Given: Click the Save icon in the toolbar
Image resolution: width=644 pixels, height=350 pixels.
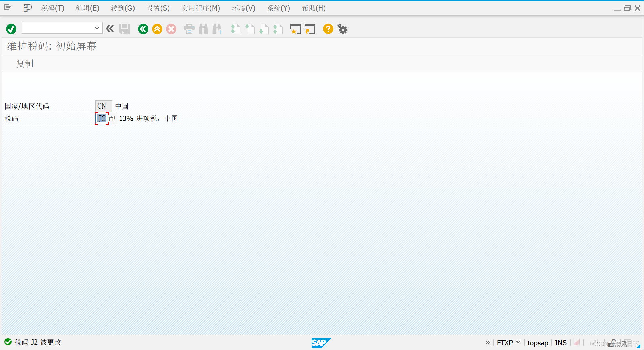Looking at the screenshot, I should coord(124,29).
